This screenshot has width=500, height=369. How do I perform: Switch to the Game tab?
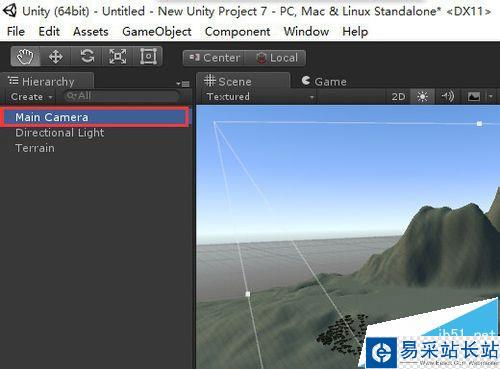[324, 81]
